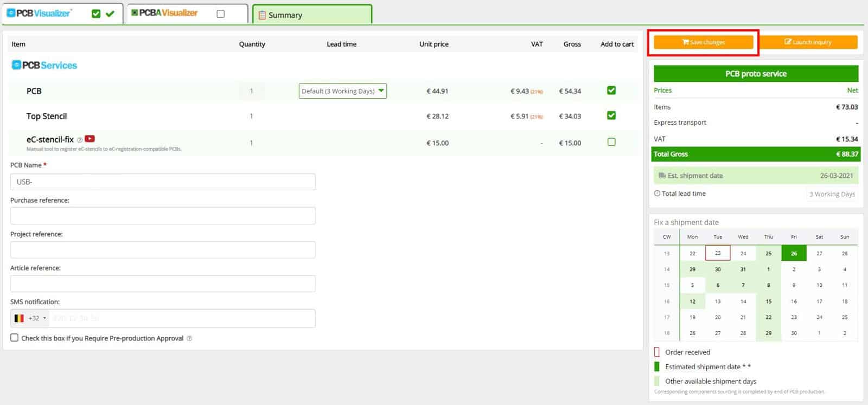This screenshot has width=868, height=405.
Task: Click the green checkmark in PCB Visualizer tab
Action: tap(110, 14)
